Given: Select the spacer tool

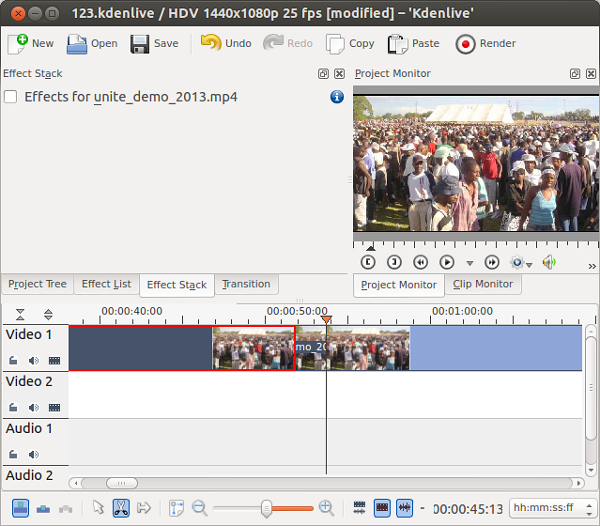Looking at the screenshot, I should click(143, 508).
